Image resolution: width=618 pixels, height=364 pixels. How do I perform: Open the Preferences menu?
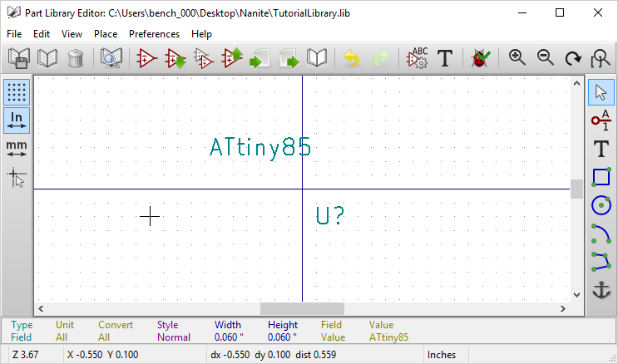coord(154,34)
